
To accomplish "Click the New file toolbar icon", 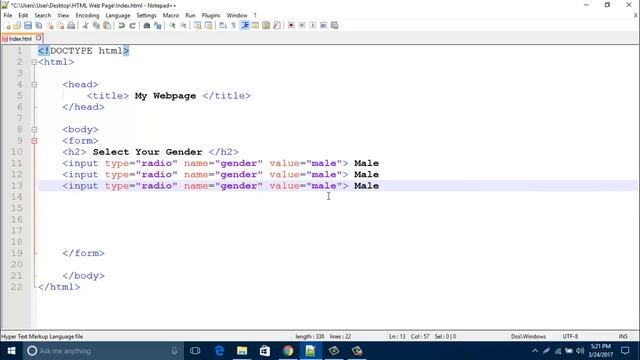I will 7,26.
